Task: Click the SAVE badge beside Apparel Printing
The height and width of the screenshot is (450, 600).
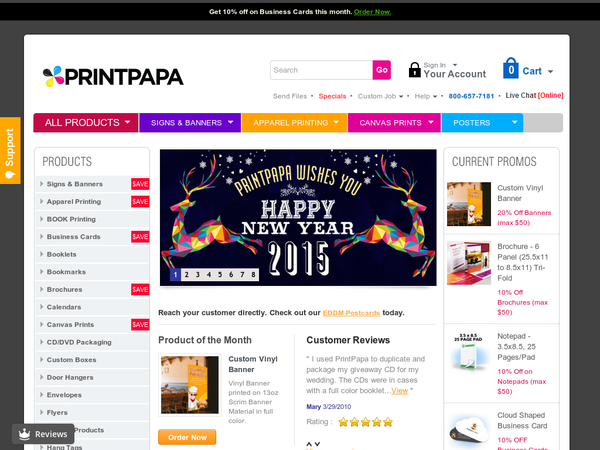Action: (140, 202)
